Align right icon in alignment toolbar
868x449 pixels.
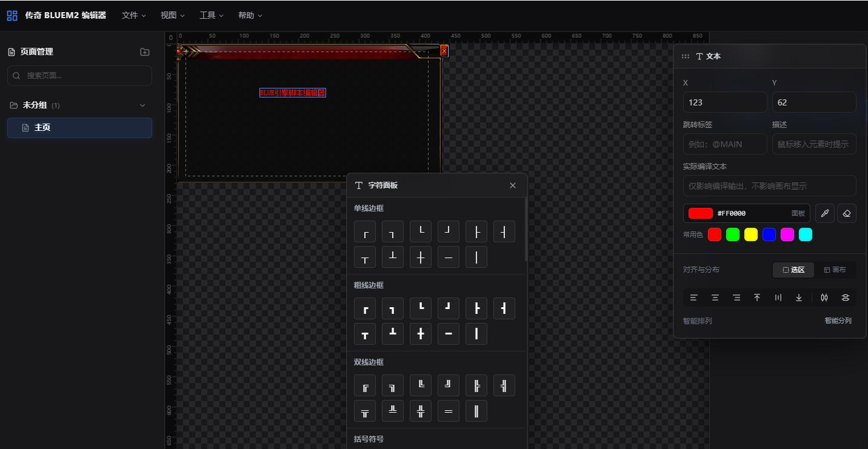pyautogui.click(x=736, y=298)
